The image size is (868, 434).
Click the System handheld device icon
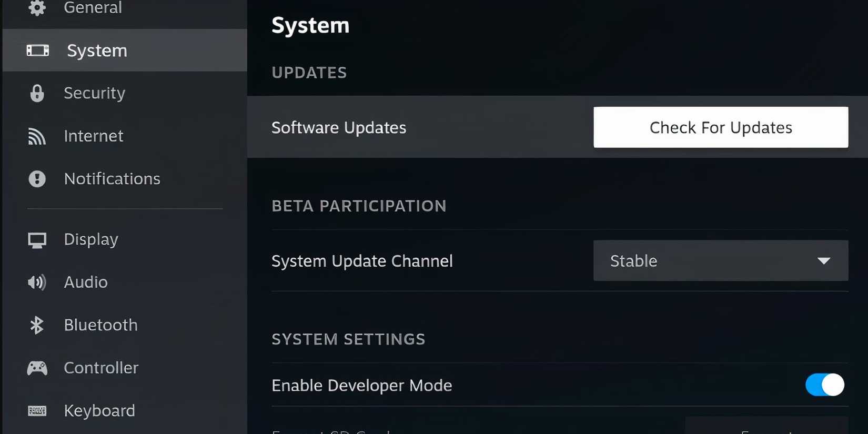(38, 50)
